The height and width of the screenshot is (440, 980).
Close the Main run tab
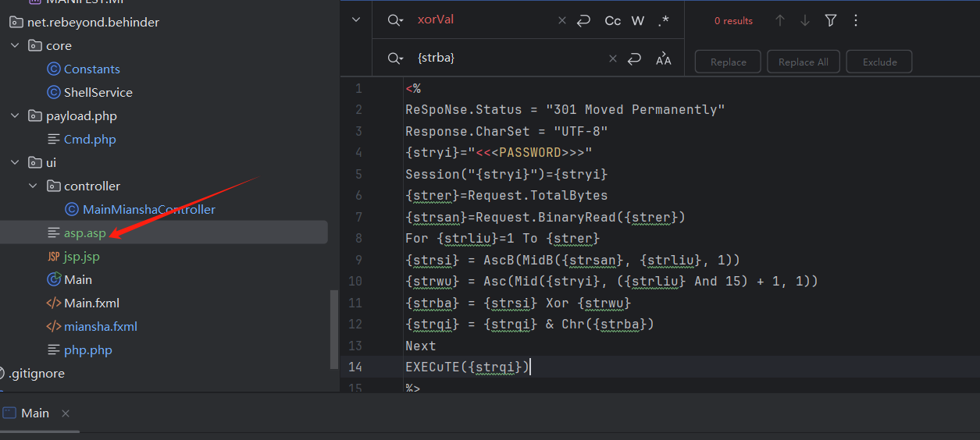[x=66, y=413]
